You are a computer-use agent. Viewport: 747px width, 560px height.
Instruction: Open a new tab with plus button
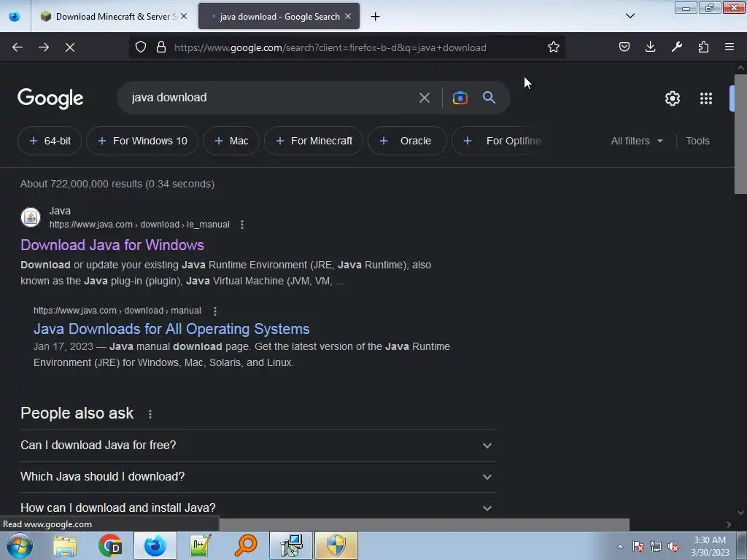tap(376, 17)
